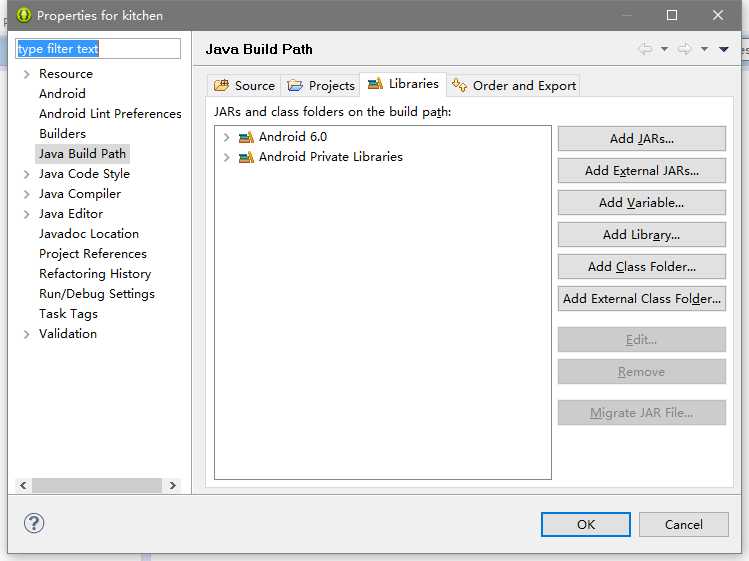Screen dimensions: 749x561
Task: Click the type filter text field
Action: coord(98,49)
